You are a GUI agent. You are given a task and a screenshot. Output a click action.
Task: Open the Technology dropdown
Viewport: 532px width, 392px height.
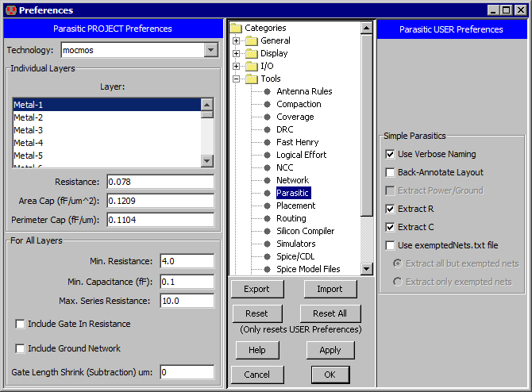tap(210, 50)
